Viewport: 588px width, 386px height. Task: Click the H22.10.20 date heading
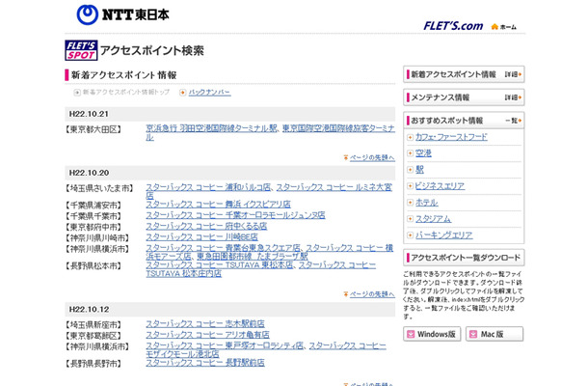coord(89,173)
